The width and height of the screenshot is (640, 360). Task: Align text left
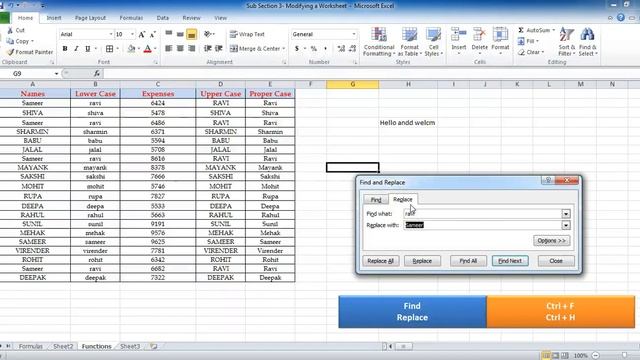[x=169, y=49]
